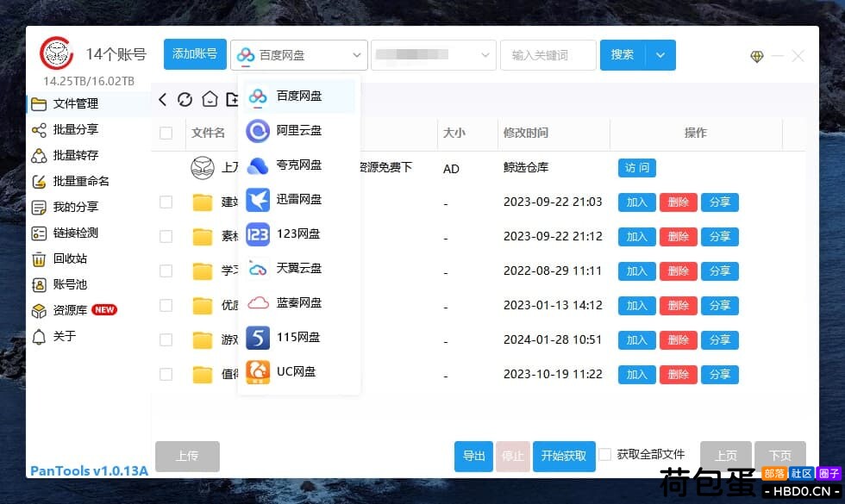Click the PanTools round logo avatar

pos(56,53)
